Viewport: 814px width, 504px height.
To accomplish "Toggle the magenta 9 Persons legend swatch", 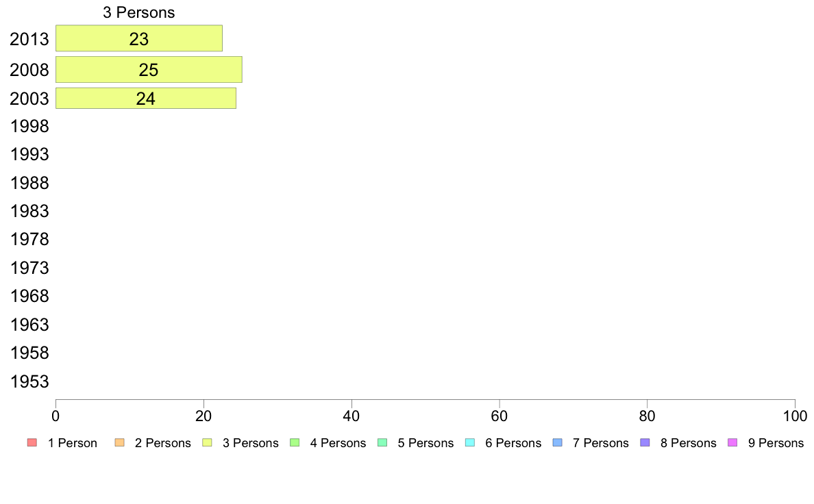I will click(x=732, y=443).
